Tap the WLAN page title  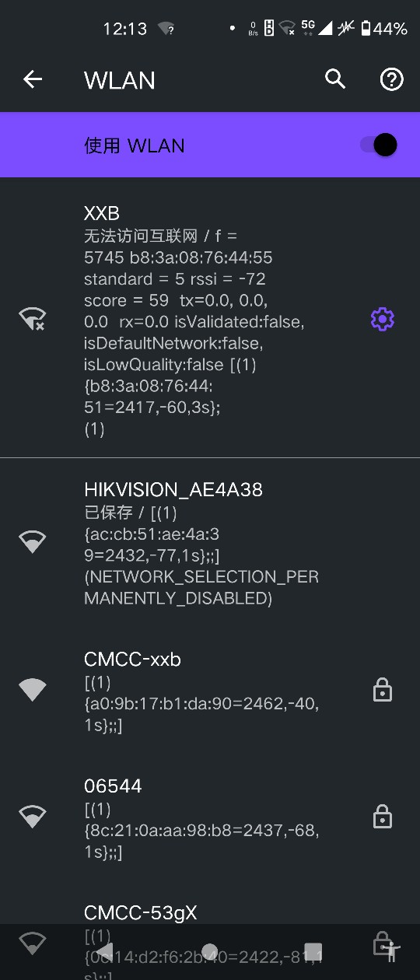pyautogui.click(x=120, y=79)
